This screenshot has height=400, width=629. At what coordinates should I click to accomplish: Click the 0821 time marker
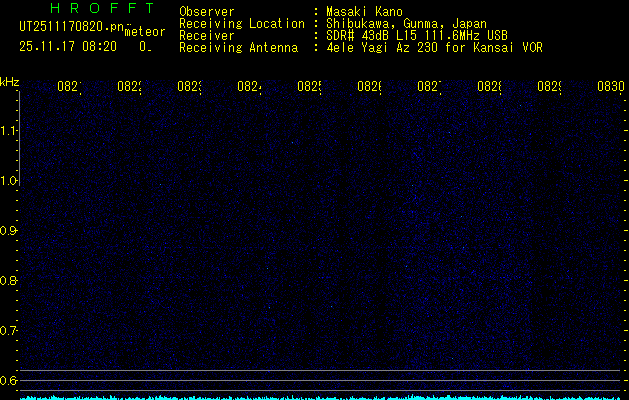tap(69, 86)
